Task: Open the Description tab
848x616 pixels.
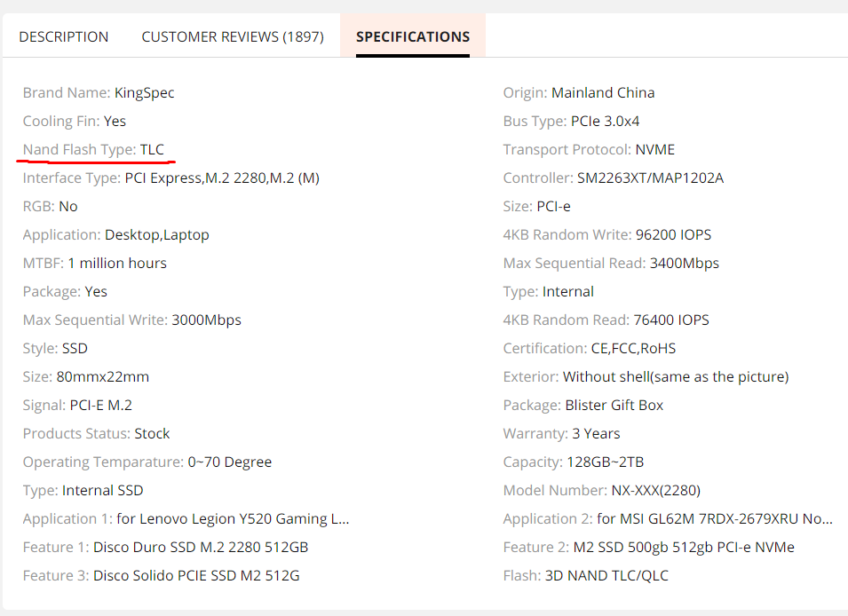Action: click(x=64, y=36)
